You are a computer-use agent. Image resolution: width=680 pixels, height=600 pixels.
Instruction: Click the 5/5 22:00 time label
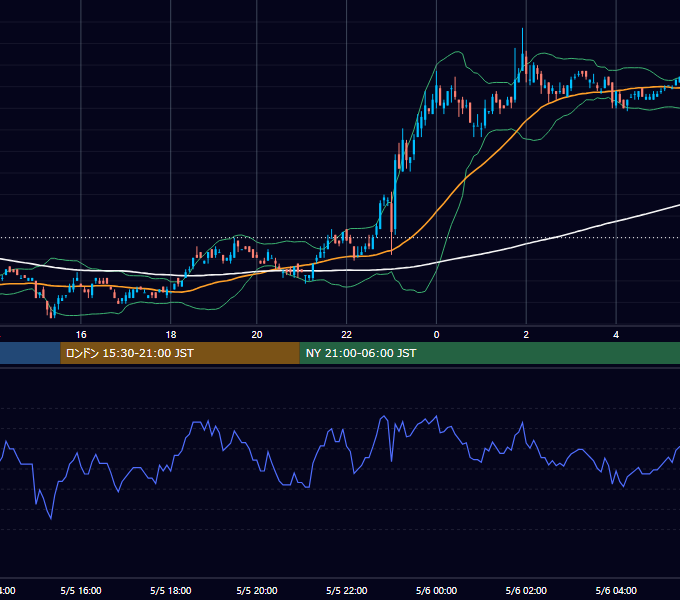(x=347, y=590)
